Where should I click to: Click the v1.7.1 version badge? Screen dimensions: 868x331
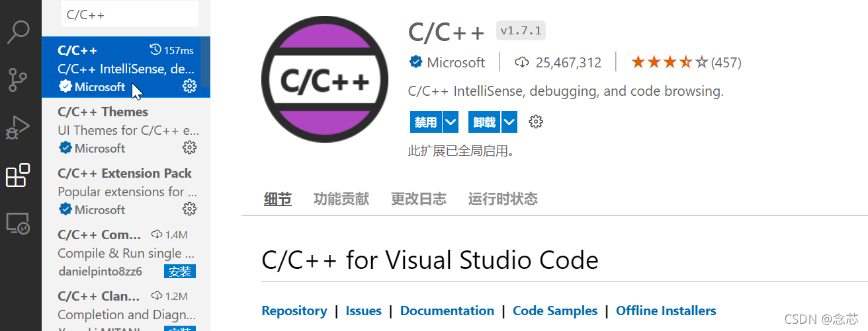(521, 30)
